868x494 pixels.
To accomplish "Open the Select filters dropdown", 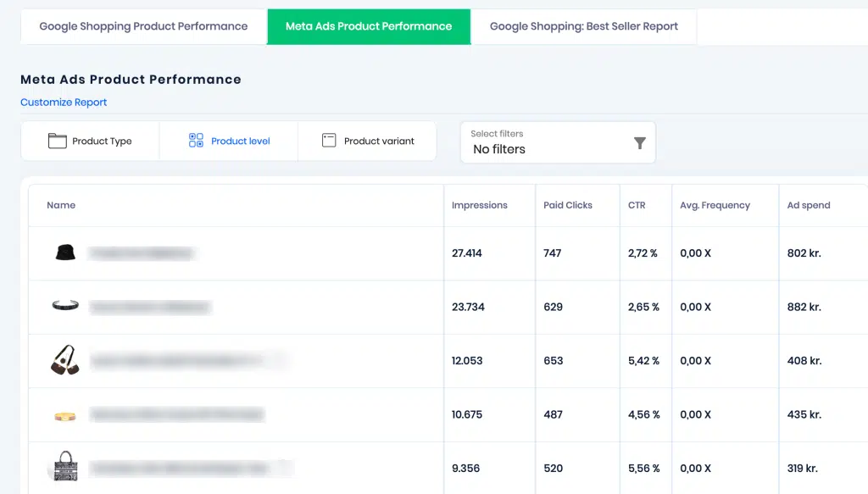I will [558, 142].
